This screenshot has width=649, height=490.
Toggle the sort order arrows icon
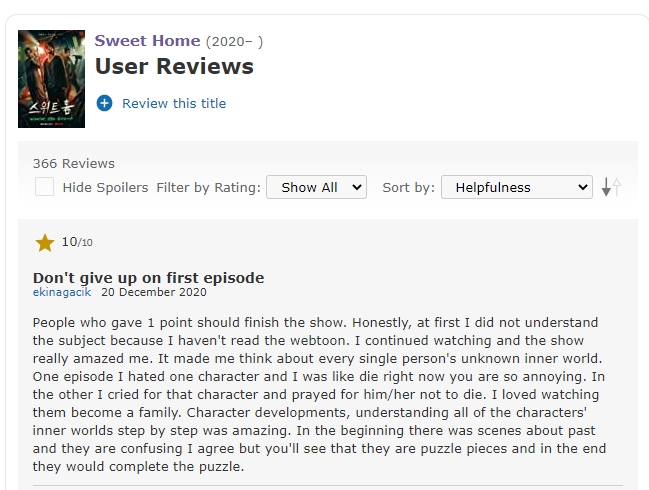[x=611, y=187]
